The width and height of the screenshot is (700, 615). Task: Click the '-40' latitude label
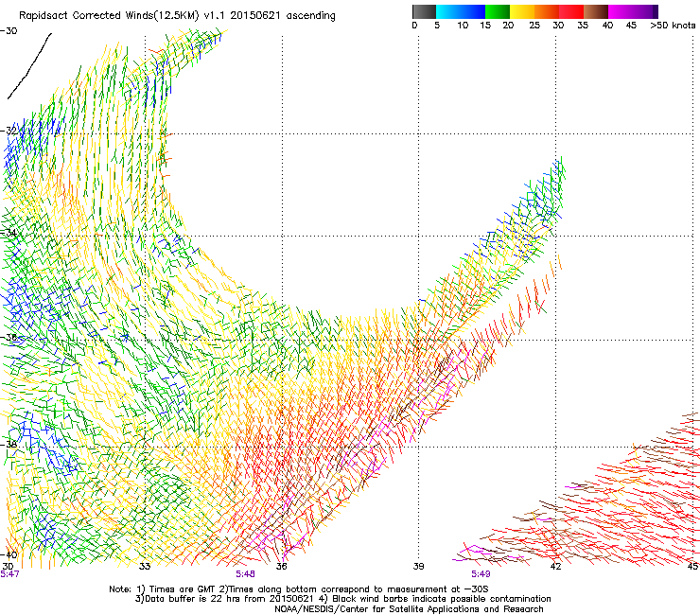(x=9, y=554)
